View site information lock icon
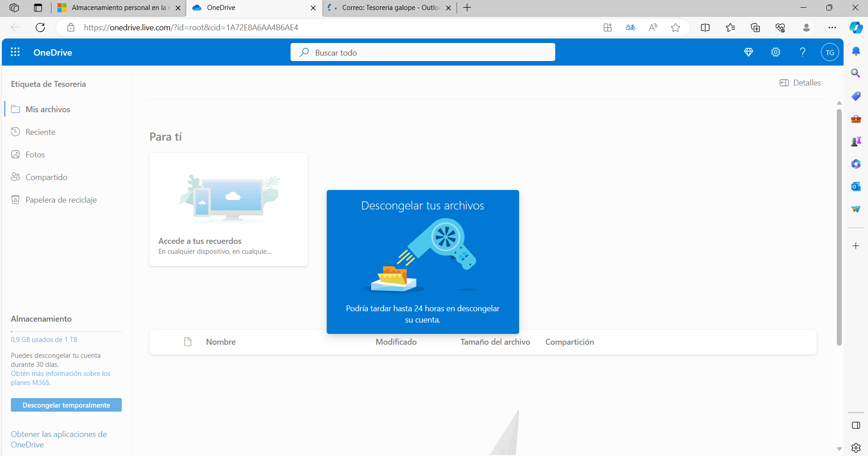The width and height of the screenshot is (868, 456). tap(71, 28)
